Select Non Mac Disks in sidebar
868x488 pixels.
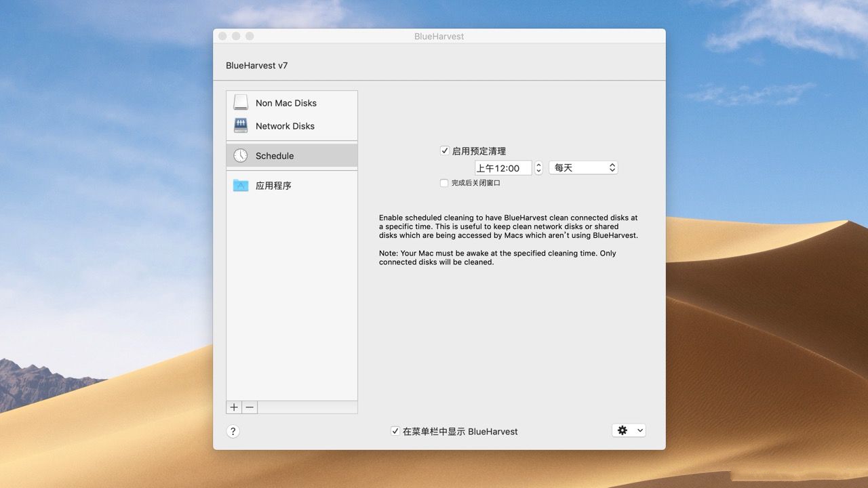(292, 102)
